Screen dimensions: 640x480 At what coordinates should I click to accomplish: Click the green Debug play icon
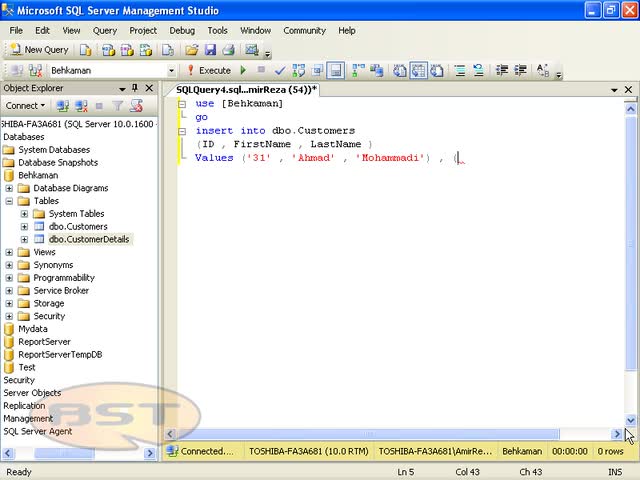point(244,71)
